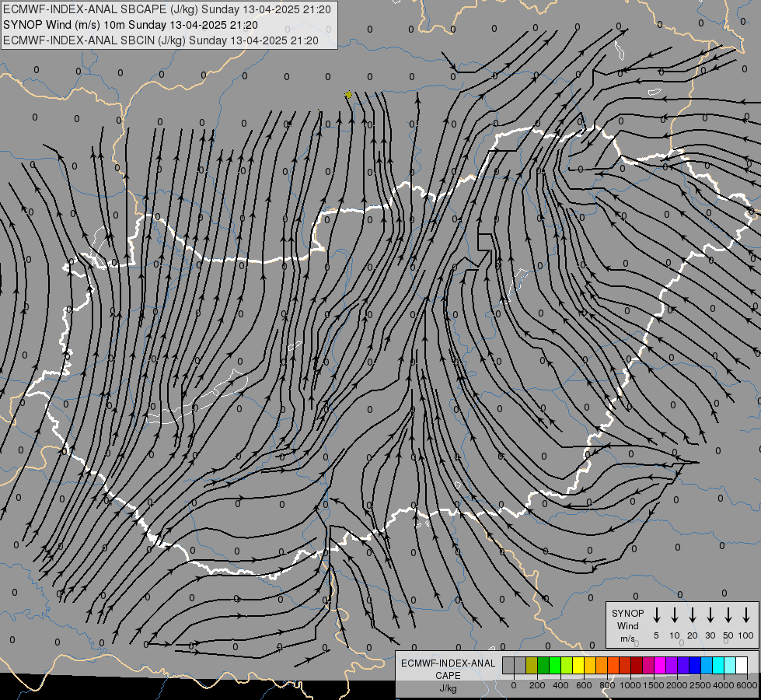Image resolution: width=761 pixels, height=700 pixels.
Task: Click the '600' tick on CAPE scale
Action: [x=584, y=685]
